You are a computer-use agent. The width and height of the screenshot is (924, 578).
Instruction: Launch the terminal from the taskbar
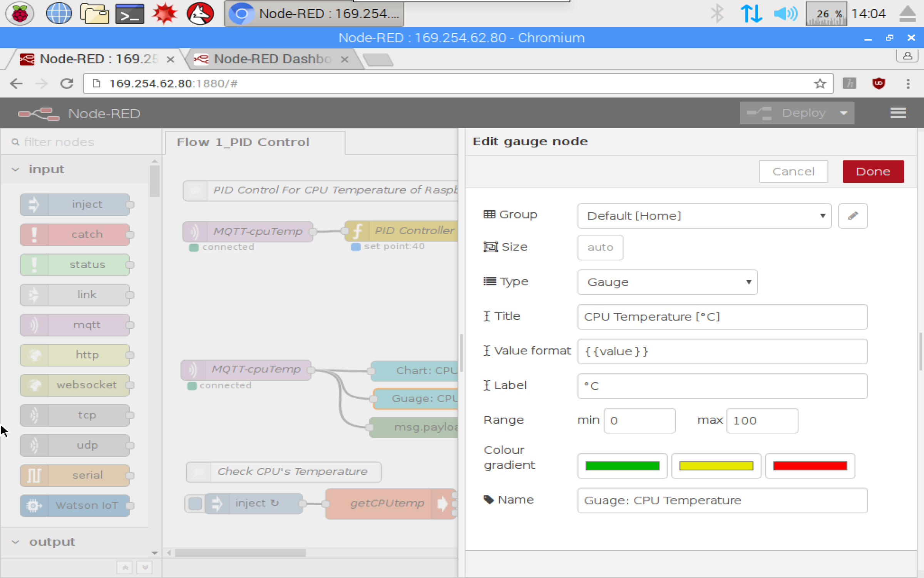coord(130,13)
